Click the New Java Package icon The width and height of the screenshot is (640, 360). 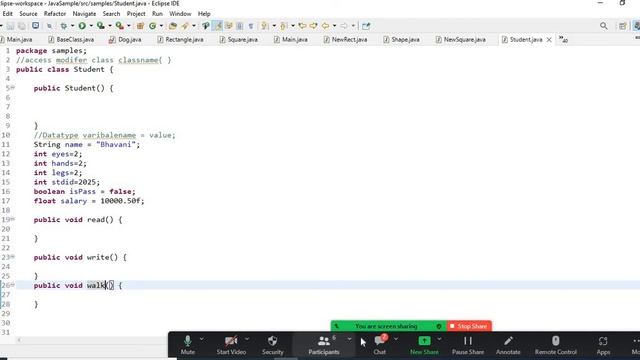(x=140, y=26)
